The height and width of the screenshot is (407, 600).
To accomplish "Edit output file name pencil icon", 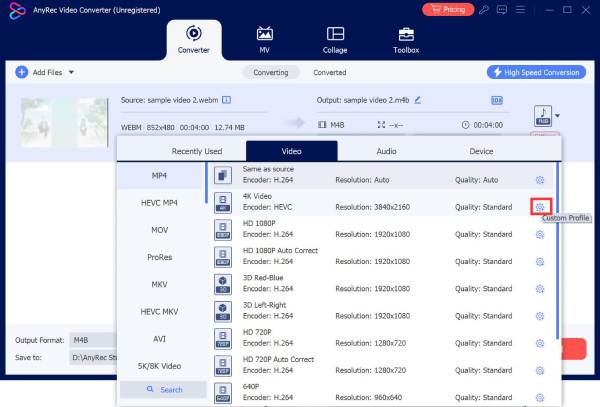I will coord(417,100).
